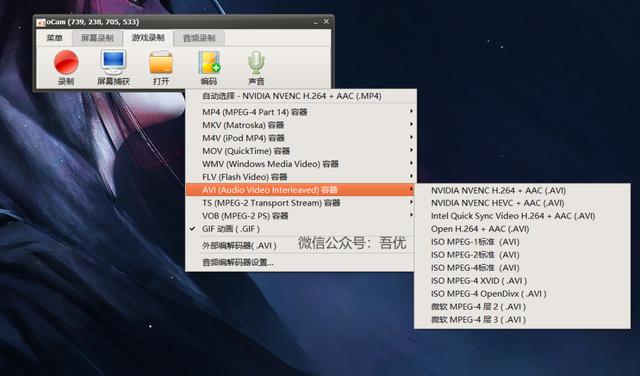Open 音频编解码器设置... audio codec settings
This screenshot has height=376, width=640.
(301, 262)
